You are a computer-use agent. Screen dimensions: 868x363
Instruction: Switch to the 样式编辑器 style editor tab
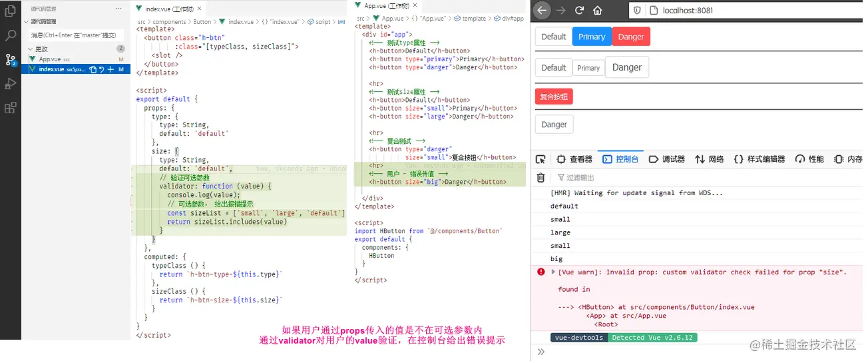(x=759, y=159)
